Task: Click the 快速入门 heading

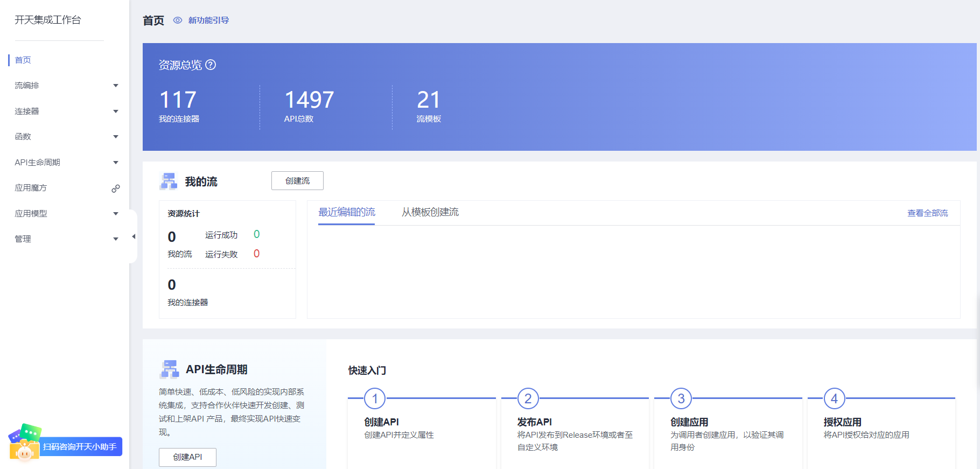Action: (x=367, y=370)
